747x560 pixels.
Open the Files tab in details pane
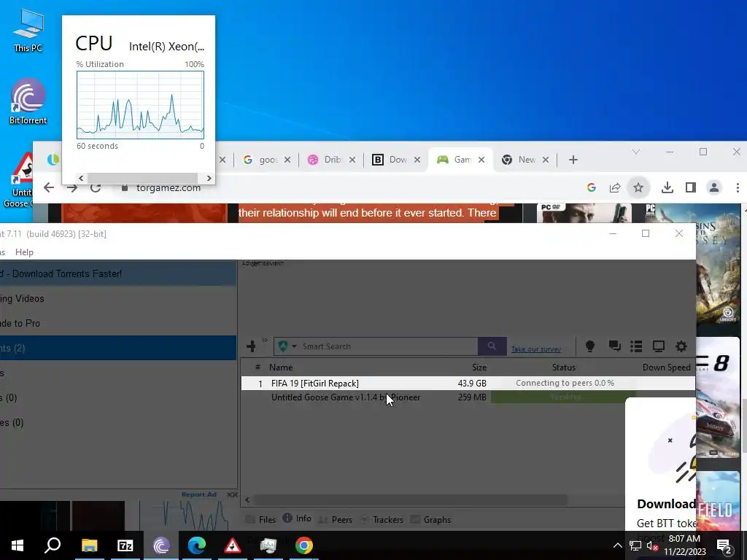(260, 519)
